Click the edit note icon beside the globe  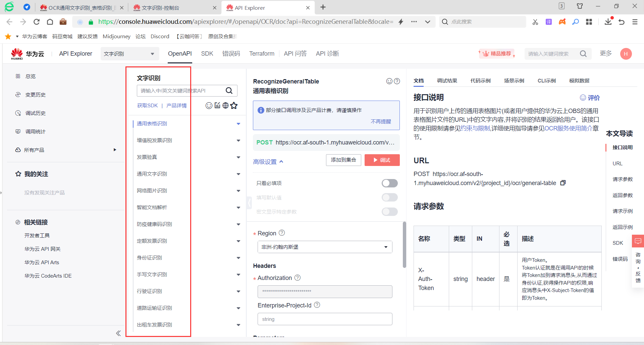pos(217,106)
